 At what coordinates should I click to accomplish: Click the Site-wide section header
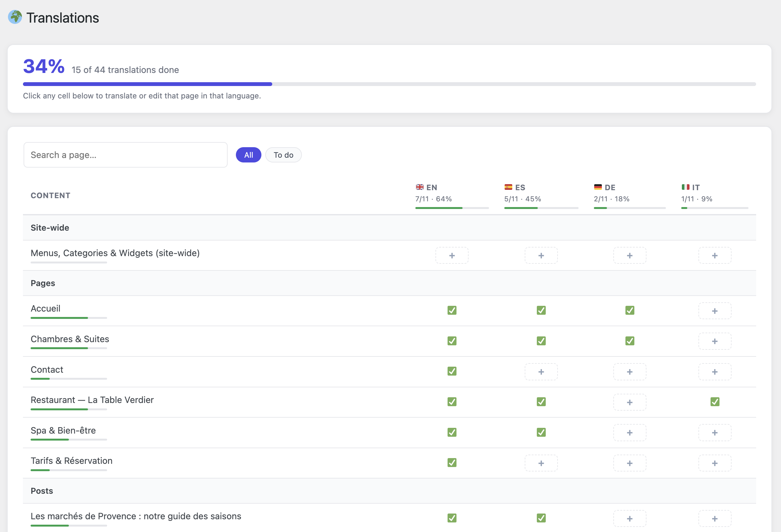pos(389,228)
